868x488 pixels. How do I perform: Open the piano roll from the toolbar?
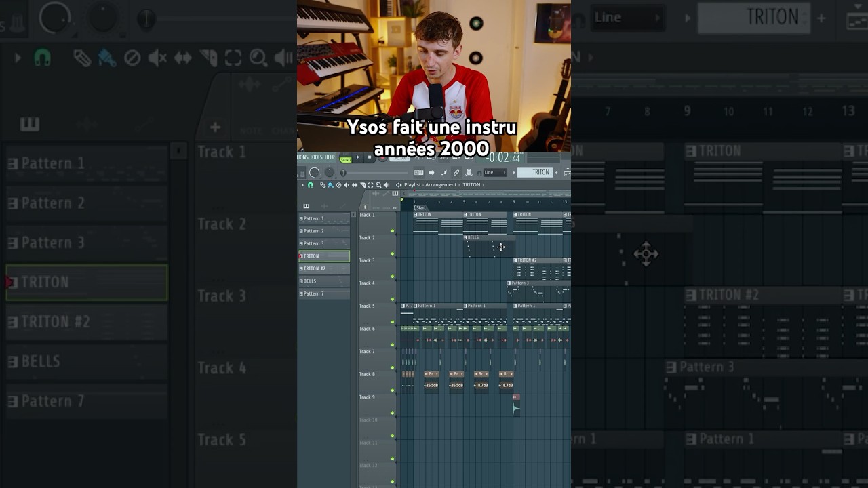419,173
